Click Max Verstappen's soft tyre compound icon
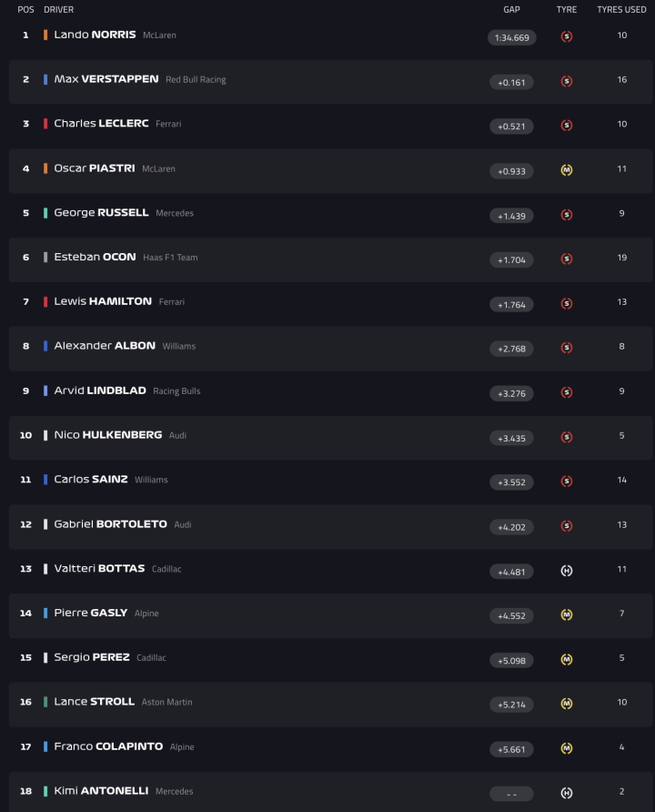This screenshot has width=655, height=812. click(x=567, y=82)
